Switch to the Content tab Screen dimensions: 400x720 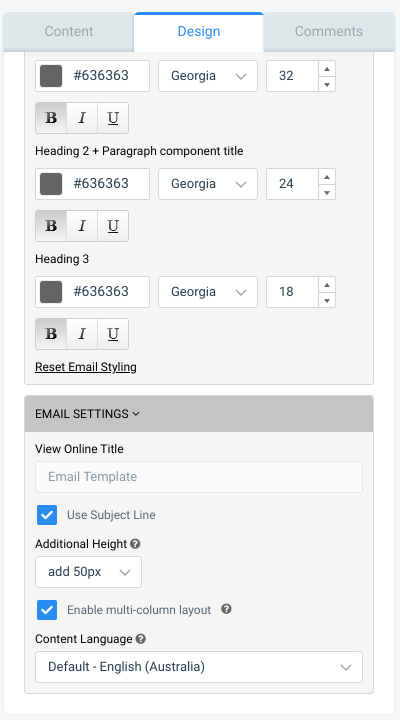(69, 32)
